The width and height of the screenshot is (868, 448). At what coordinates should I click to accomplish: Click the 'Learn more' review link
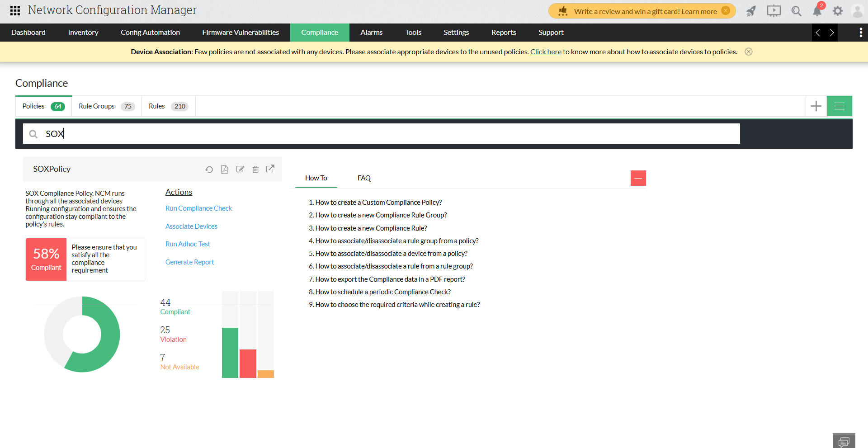point(699,11)
